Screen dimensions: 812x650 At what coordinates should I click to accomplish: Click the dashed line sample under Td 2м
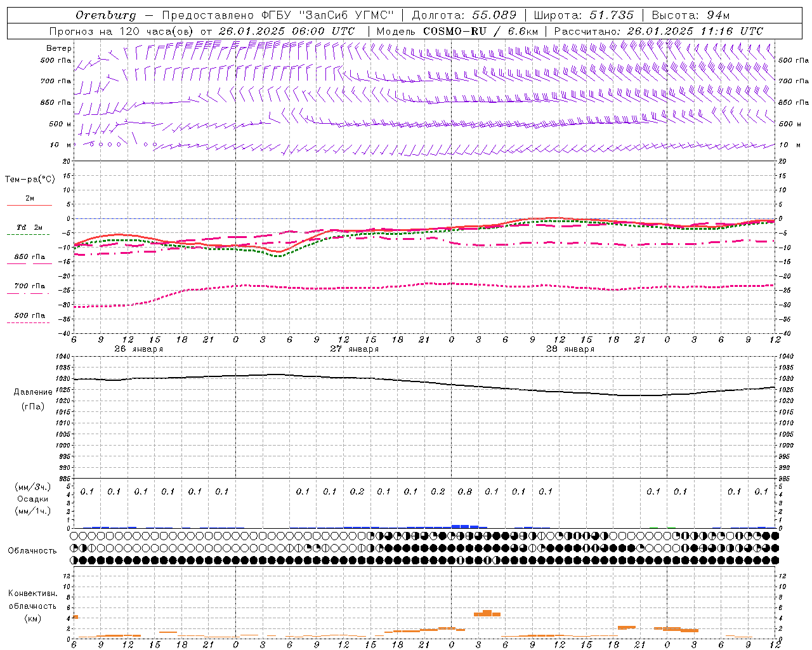(x=29, y=235)
